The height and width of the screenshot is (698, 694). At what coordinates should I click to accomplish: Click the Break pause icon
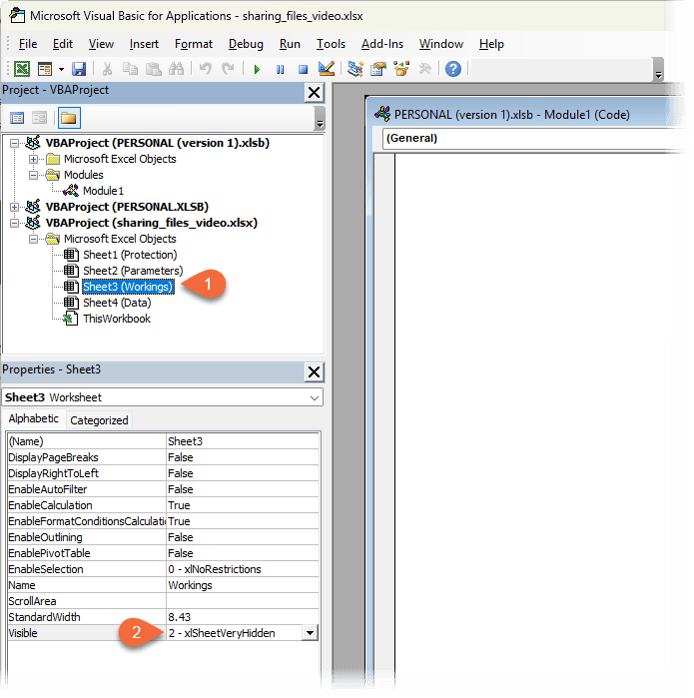[x=280, y=69]
